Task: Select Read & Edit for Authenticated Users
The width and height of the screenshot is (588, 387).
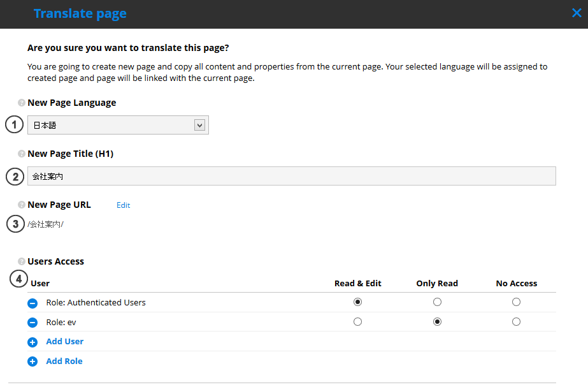Action: tap(358, 302)
